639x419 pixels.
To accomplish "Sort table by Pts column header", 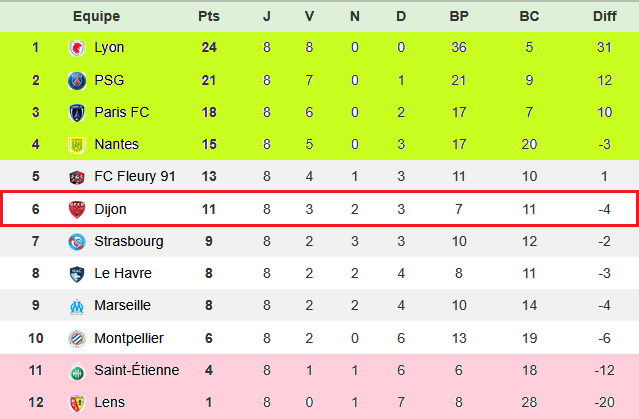I will (x=209, y=16).
